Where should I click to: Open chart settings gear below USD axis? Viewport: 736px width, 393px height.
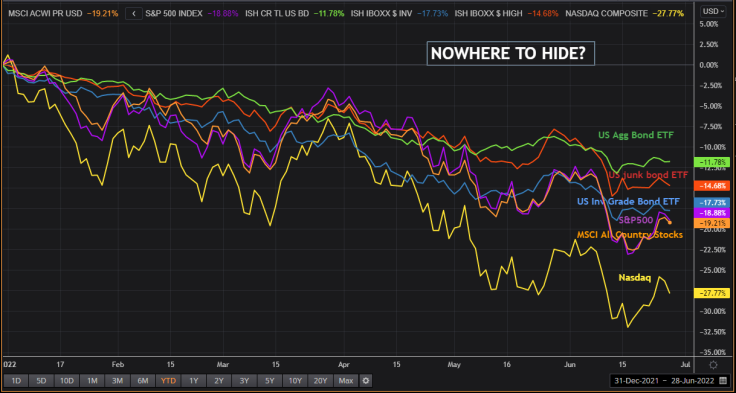point(713,365)
